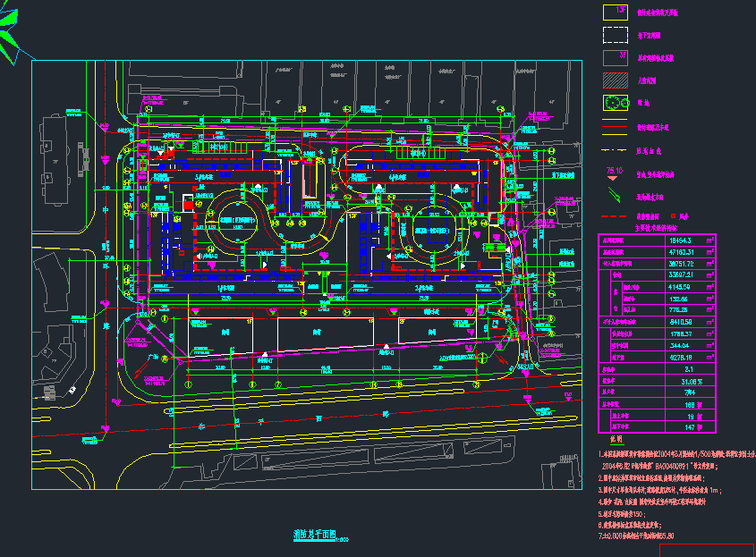This screenshot has height=557, width=756.
Task: Select the 75.10 elevation marker in legend
Action: click(615, 172)
